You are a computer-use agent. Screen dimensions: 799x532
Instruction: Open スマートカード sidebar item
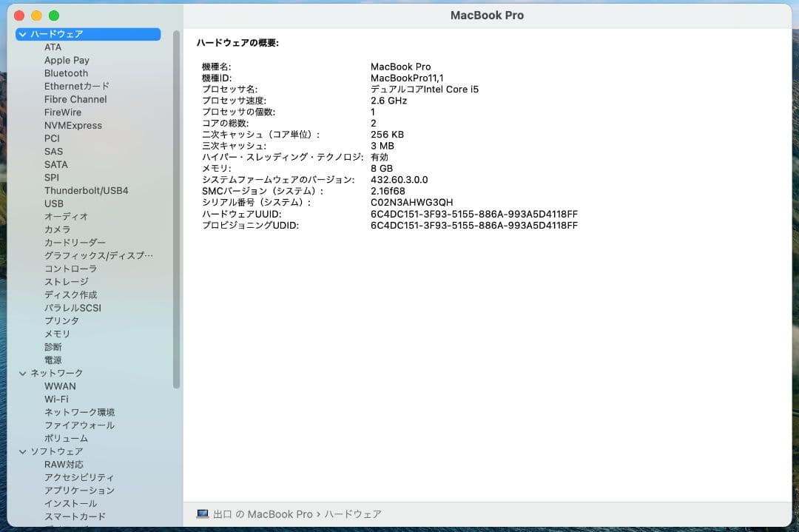[x=75, y=516]
